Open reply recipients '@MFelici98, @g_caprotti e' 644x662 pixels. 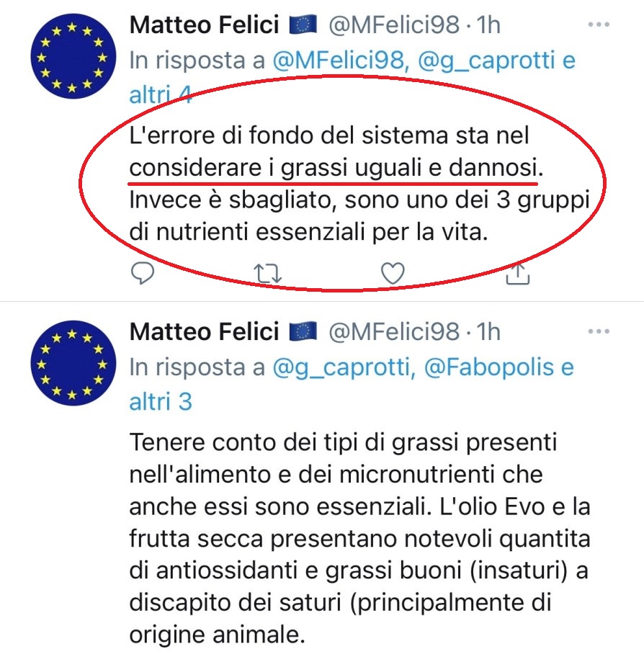[424, 61]
